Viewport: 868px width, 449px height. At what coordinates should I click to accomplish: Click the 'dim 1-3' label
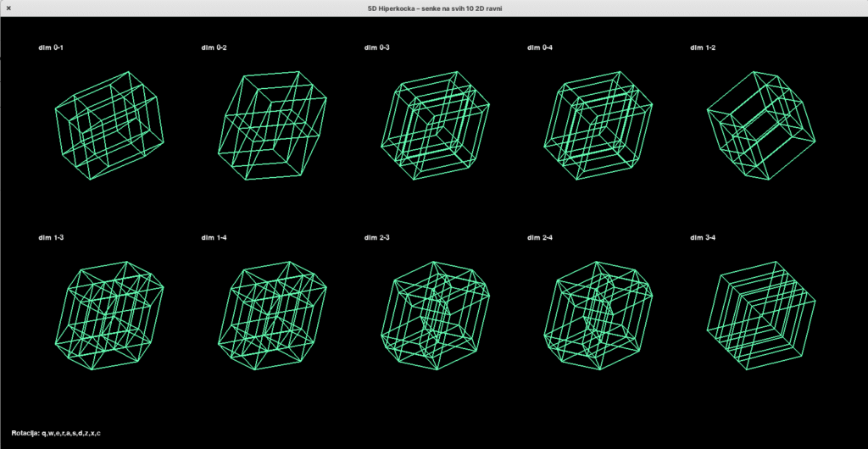(x=51, y=238)
